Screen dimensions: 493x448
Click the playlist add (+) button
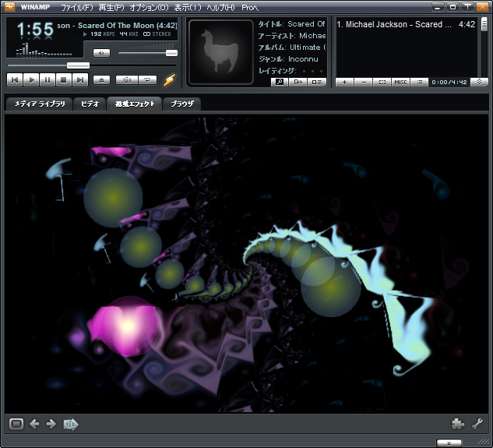pos(344,82)
